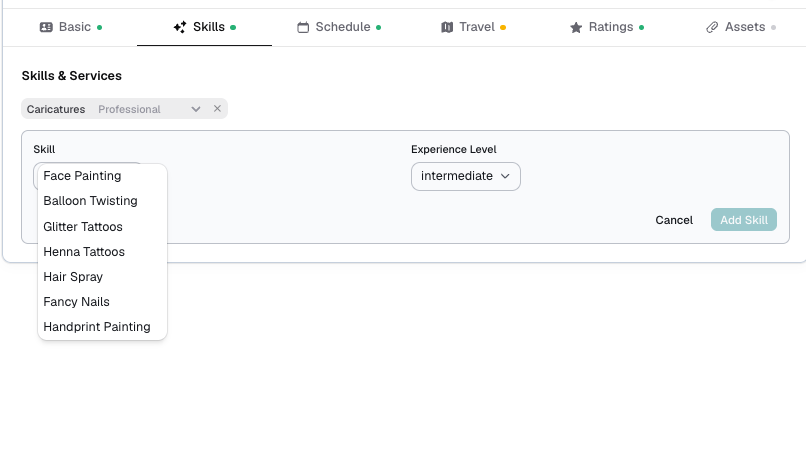Click the Skill field label
Screen dimensions: 806x464
click(x=44, y=150)
